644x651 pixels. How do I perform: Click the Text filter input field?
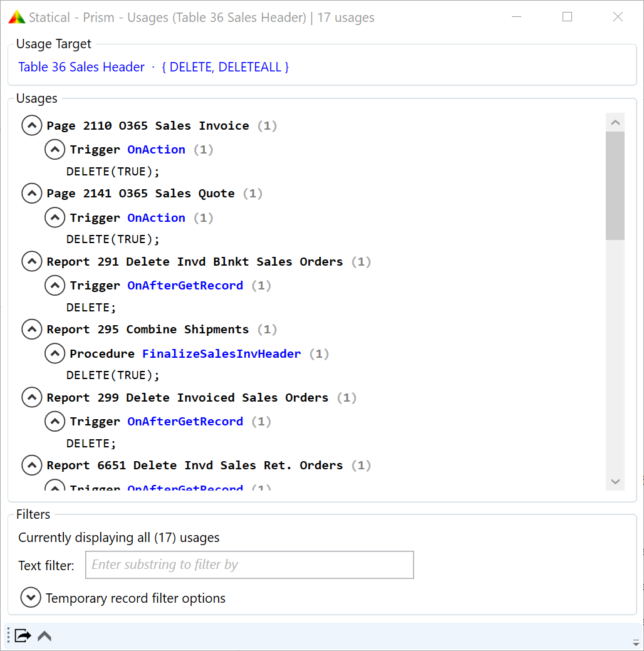tap(249, 565)
